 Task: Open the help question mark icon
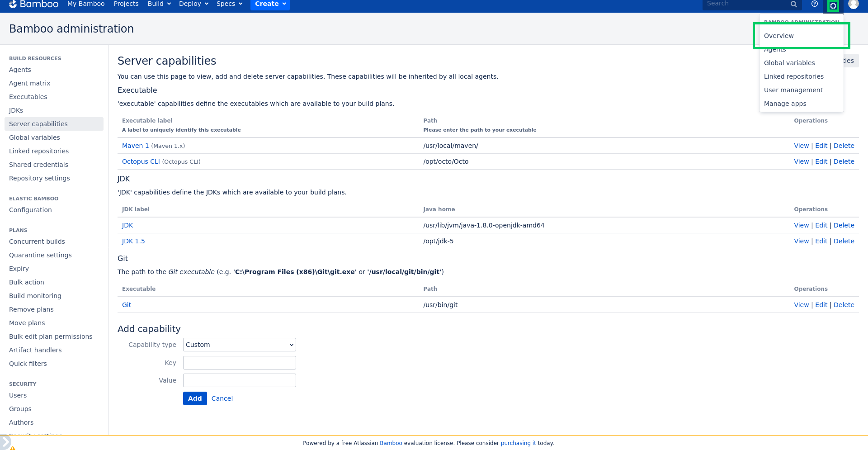(x=815, y=4)
